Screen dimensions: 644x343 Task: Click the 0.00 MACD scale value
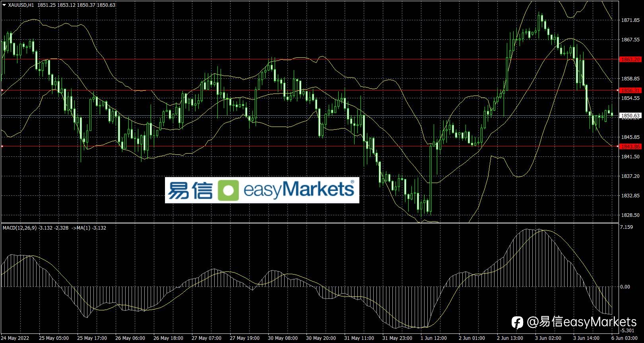click(x=625, y=286)
